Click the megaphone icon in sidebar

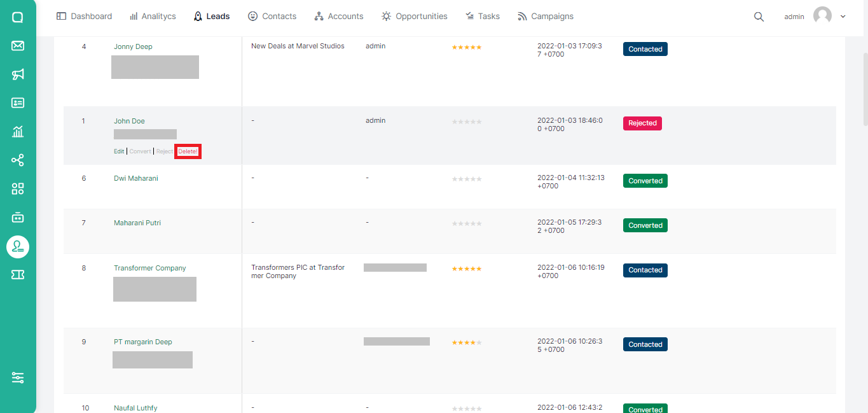[18, 74]
